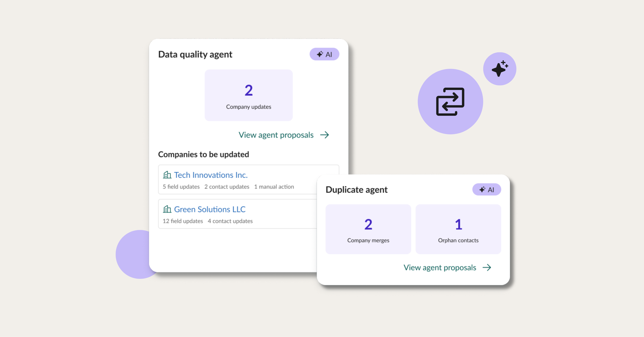Open Green Solutions LLC company link

pyautogui.click(x=210, y=209)
